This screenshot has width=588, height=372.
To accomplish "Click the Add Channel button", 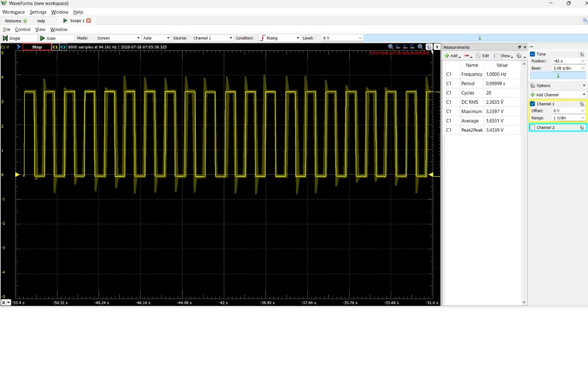I will [558, 95].
